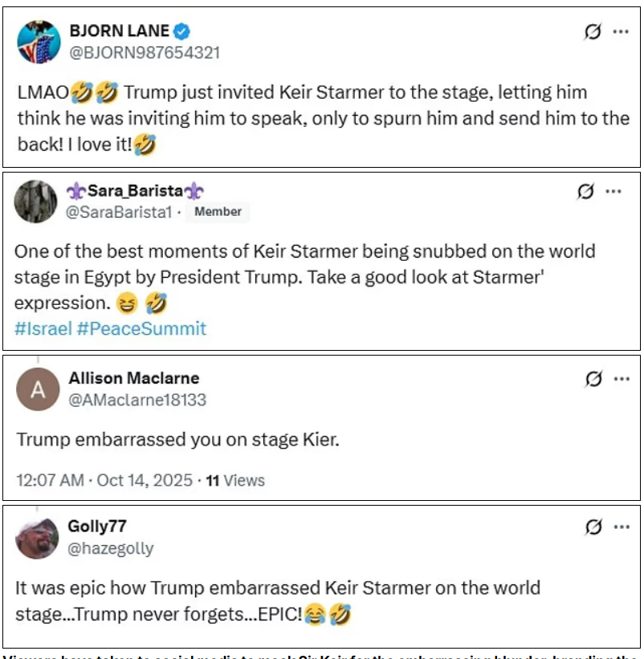Click Sara_Barista's avatar image
The width and height of the screenshot is (644, 659).
pyautogui.click(x=35, y=201)
